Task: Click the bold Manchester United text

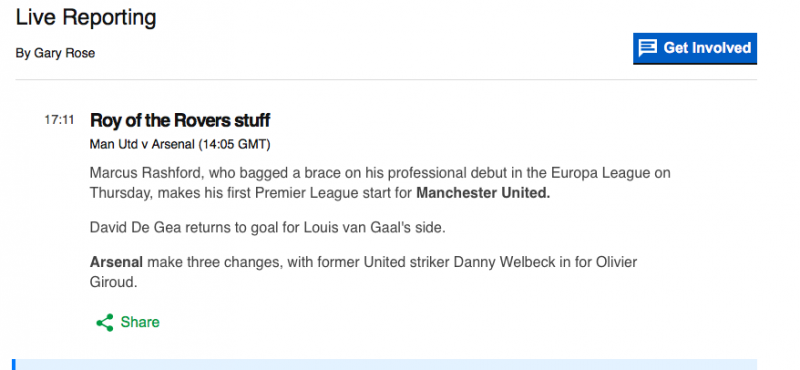Action: click(483, 193)
